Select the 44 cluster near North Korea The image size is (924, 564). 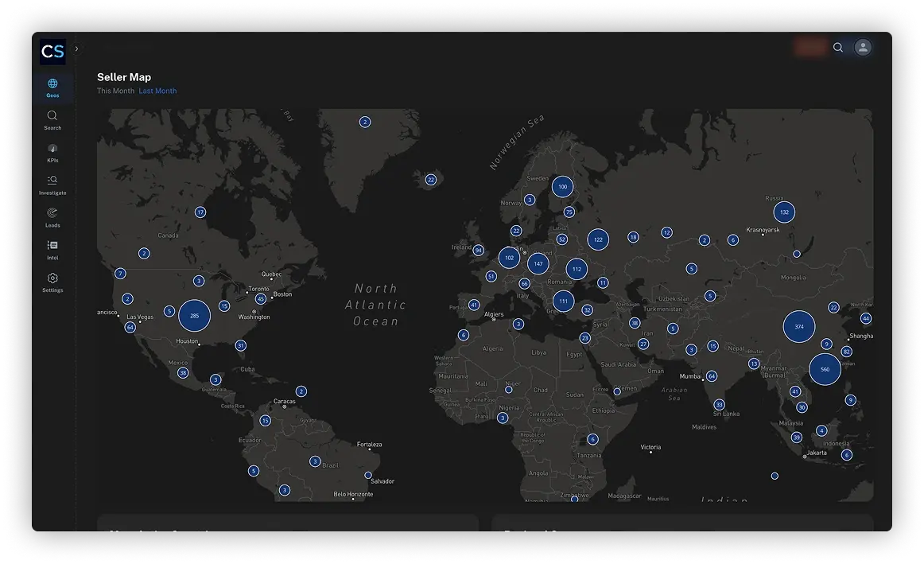point(866,318)
